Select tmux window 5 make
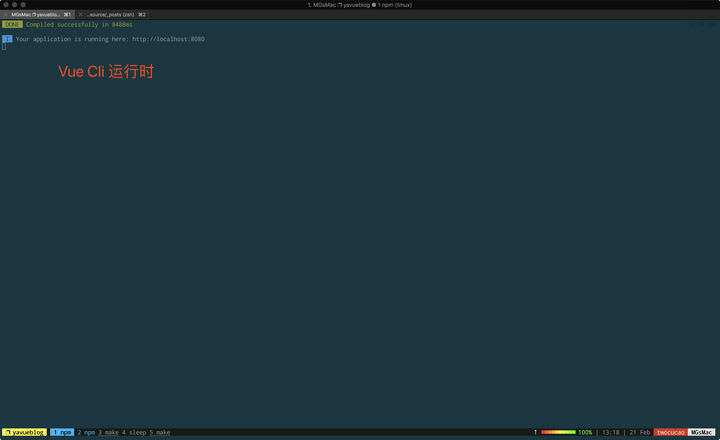Viewport: 720px width, 440px height. 160,432
